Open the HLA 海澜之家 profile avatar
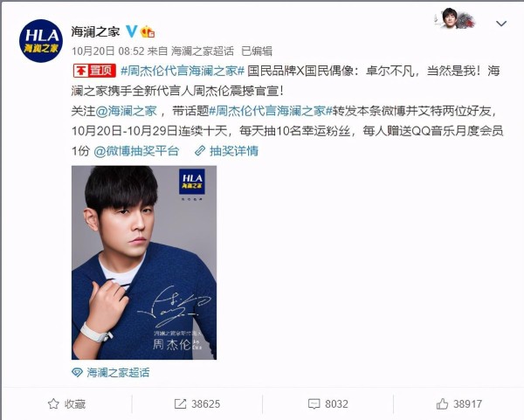 click(x=41, y=41)
